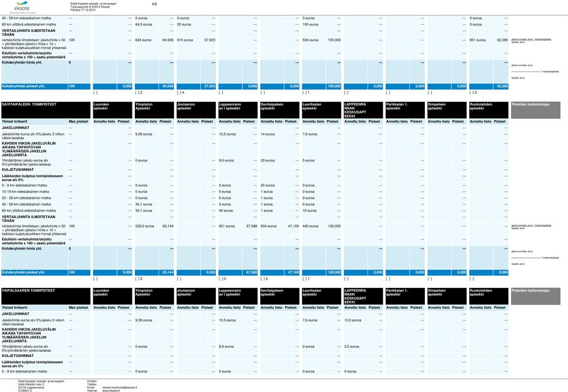This screenshot has height=392, width=568.
Task: Select the '529,2 euroa' comparison price
Action: (144, 226)
